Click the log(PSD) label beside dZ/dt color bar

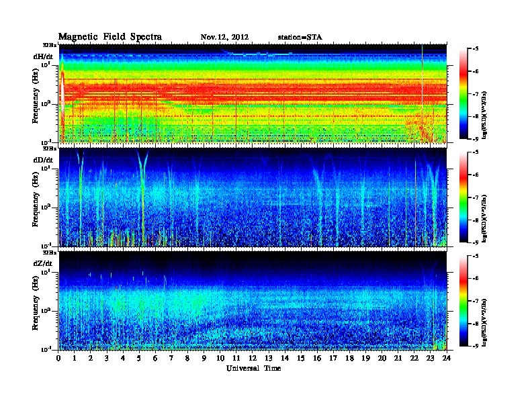click(485, 322)
